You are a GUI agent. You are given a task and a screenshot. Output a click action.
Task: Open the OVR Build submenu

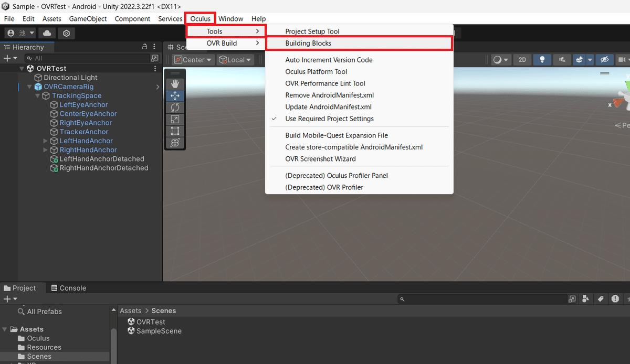click(226, 43)
